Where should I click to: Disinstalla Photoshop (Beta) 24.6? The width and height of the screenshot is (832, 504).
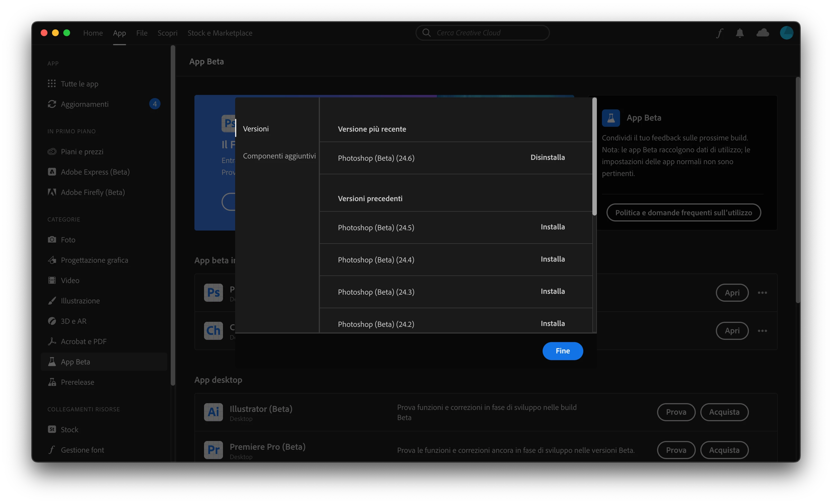pos(547,157)
